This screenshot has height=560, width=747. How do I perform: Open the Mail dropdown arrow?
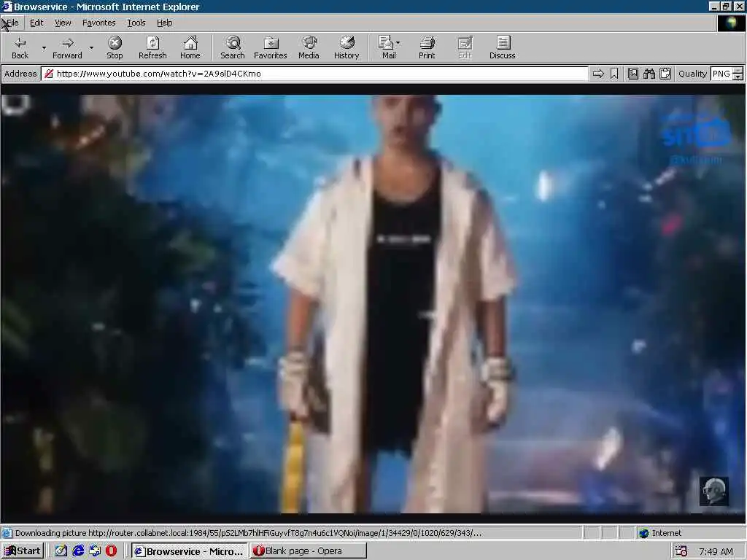(398, 43)
